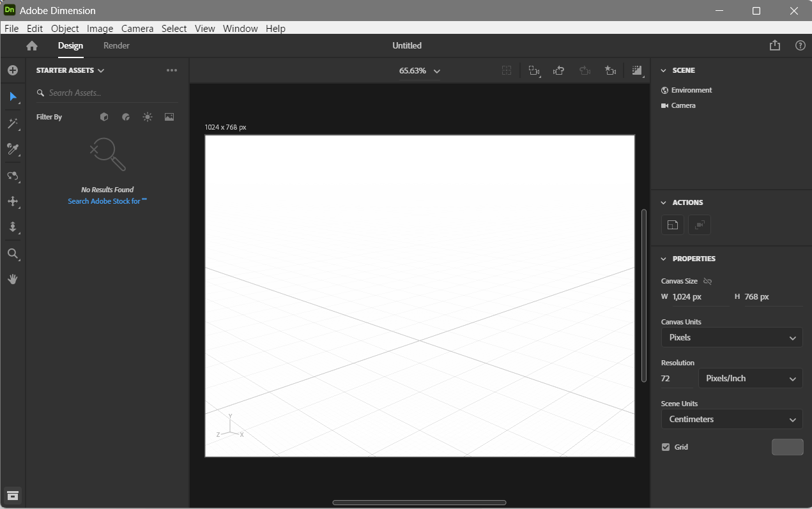Undo the last camera move
Image resolution: width=812 pixels, height=509 pixels.
tap(558, 70)
